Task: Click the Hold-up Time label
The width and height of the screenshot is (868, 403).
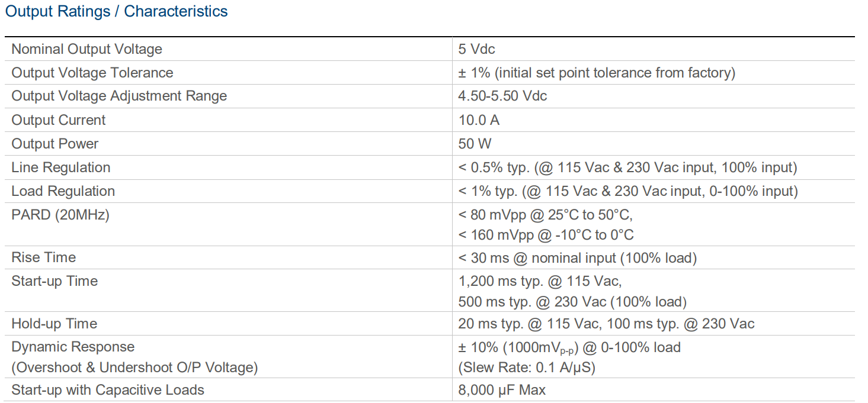Action: tap(54, 324)
